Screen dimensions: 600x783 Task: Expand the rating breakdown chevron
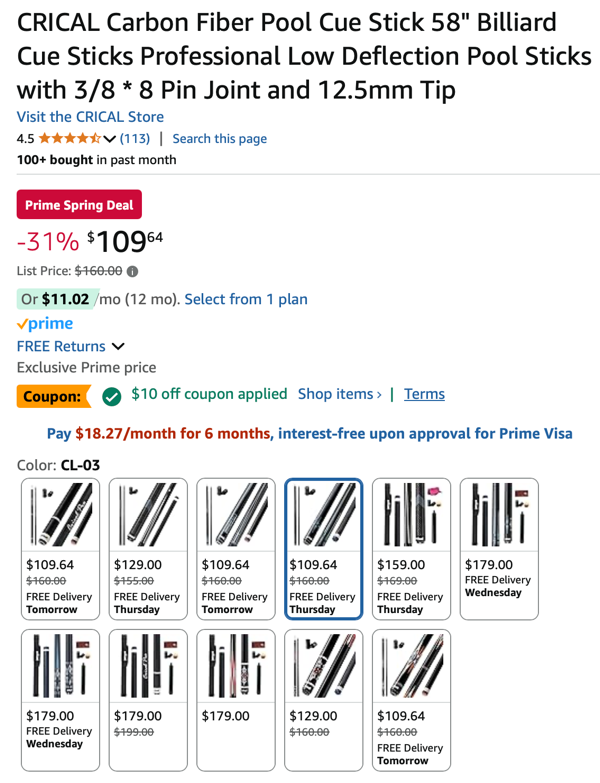(x=109, y=139)
